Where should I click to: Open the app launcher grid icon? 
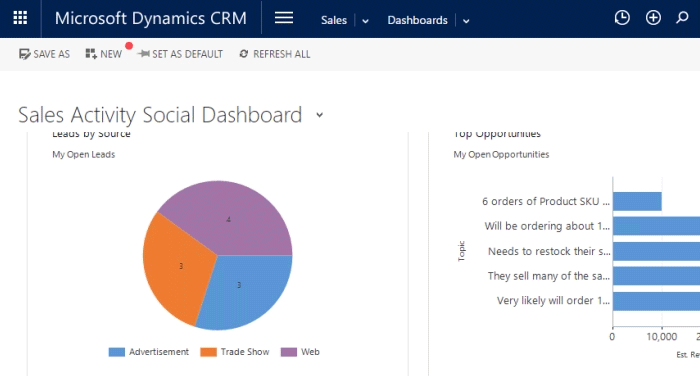[x=20, y=18]
